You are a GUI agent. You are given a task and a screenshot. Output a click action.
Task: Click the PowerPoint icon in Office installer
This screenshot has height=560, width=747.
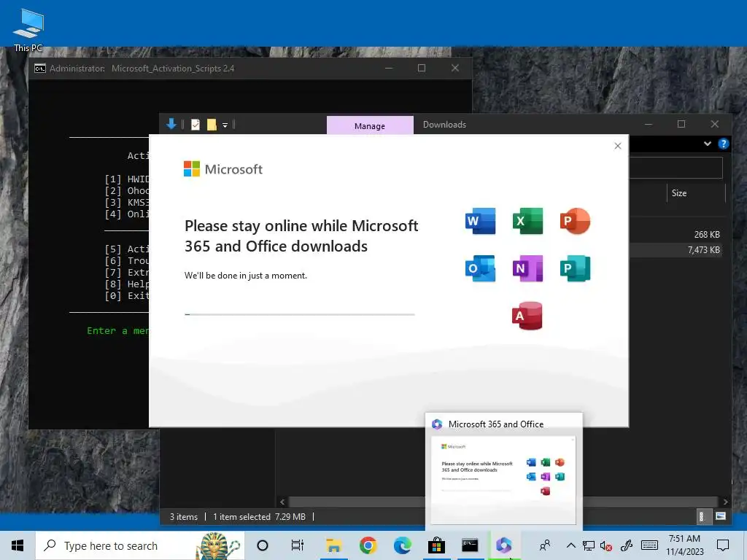[x=575, y=221]
